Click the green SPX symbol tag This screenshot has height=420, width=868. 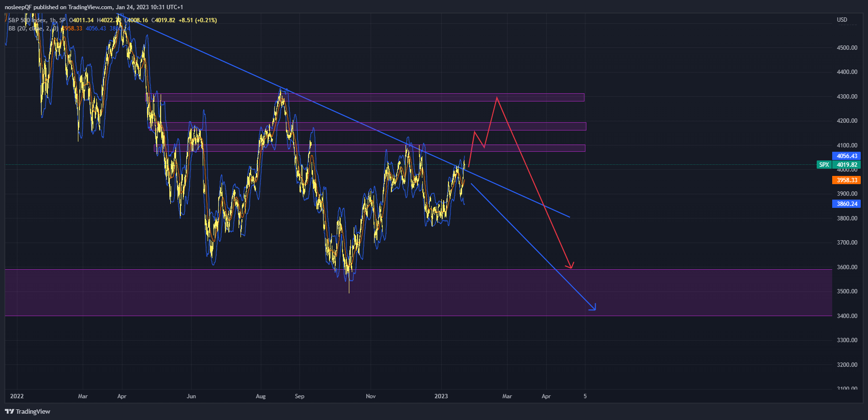tap(824, 165)
